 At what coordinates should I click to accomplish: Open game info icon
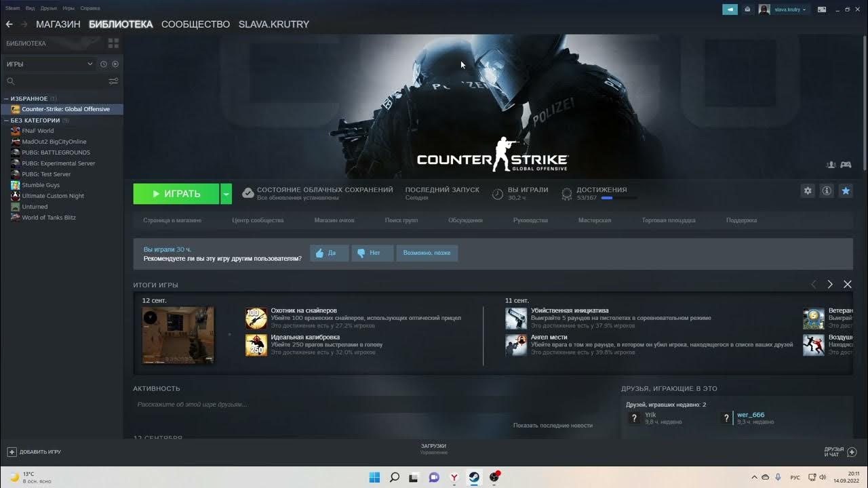[x=827, y=191]
